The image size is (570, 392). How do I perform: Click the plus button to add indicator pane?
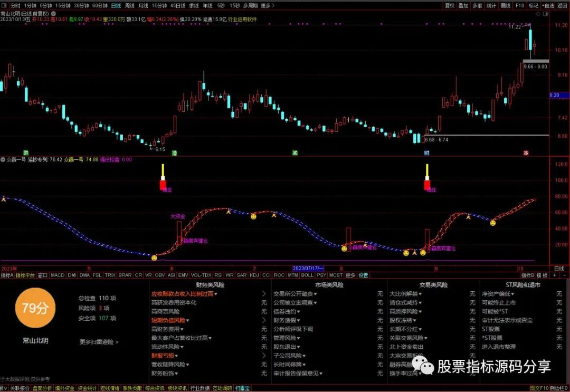554,275
